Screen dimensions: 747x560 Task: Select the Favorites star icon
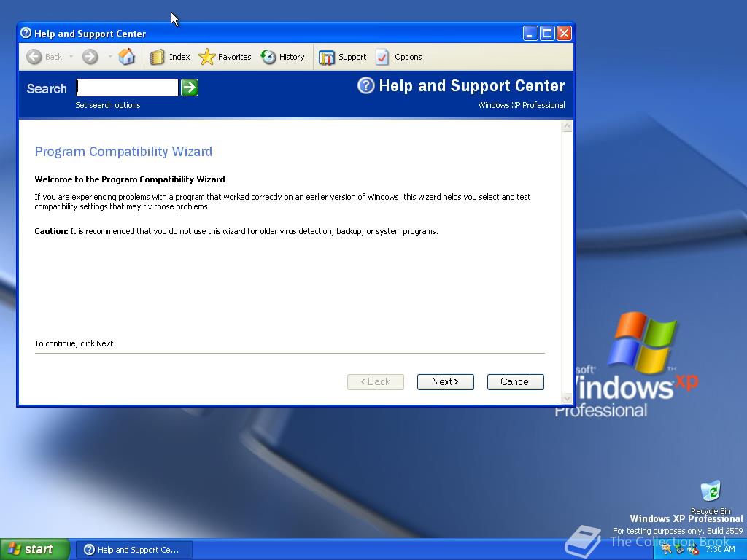[207, 57]
